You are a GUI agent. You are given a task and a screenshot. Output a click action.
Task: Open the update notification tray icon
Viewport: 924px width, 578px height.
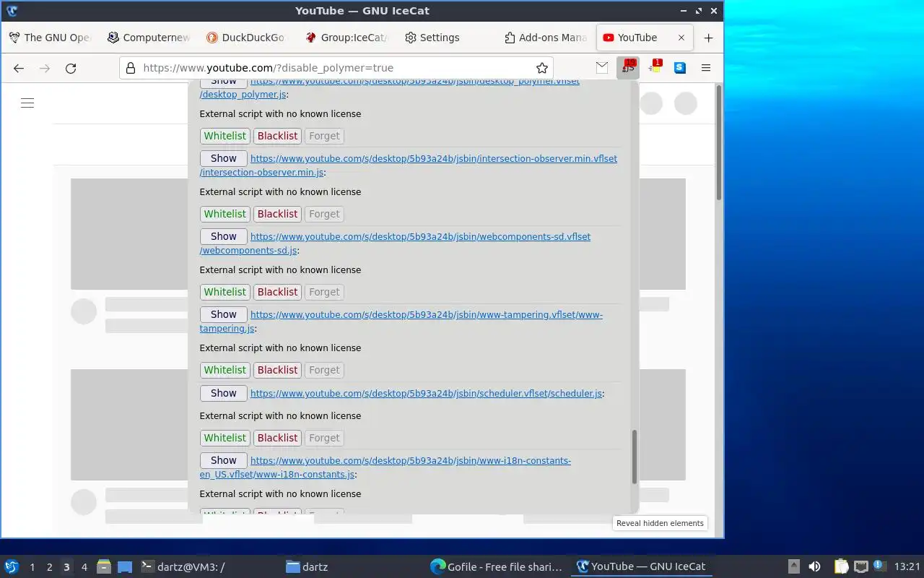879,566
